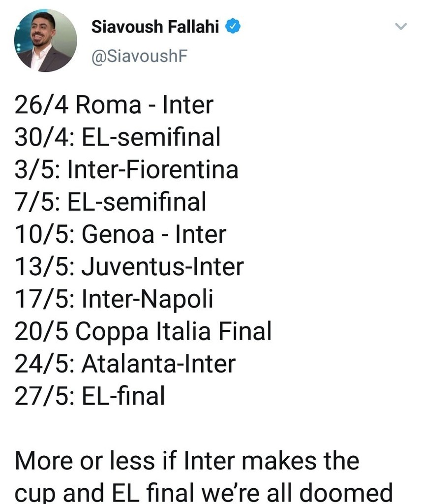421x504 pixels.
Task: Click the 'More or less if Inter makes the' line
Action: (x=187, y=461)
